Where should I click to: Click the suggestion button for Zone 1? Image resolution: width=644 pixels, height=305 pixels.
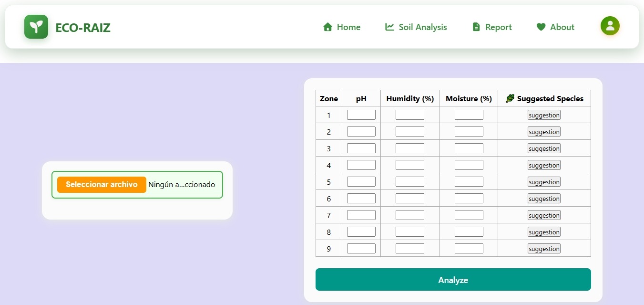tap(544, 115)
